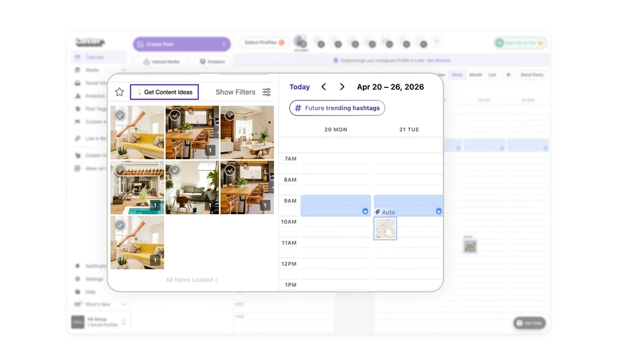Select the first profile avatar in background
Screen dimensions: 618x364
tap(301, 42)
